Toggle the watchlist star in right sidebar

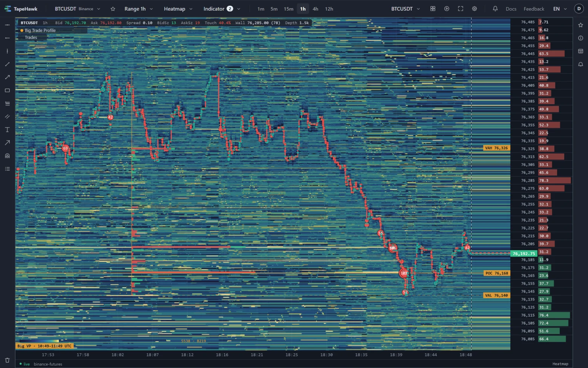pyautogui.click(x=580, y=25)
